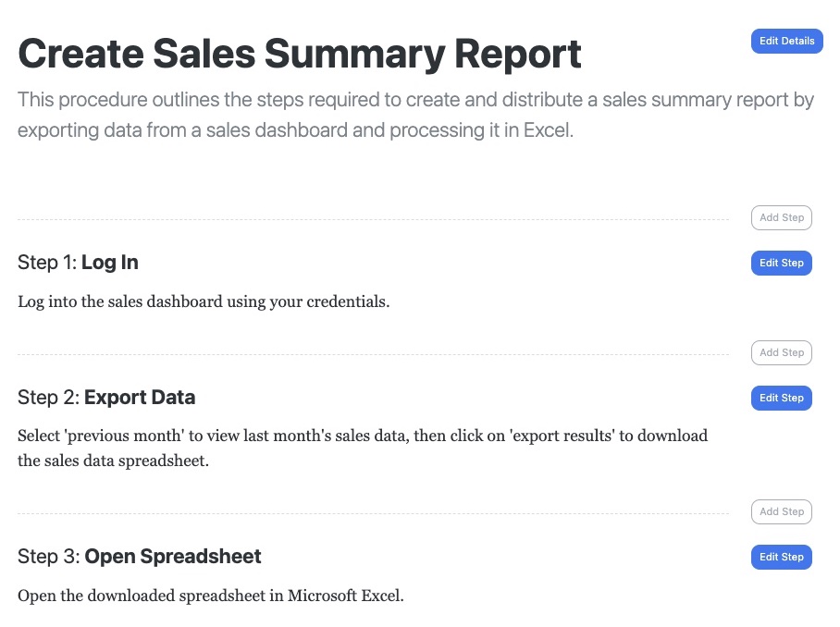Select the Step 3: Open Spreadsheet heading
This screenshot has height=627, width=840.
pyautogui.click(x=139, y=556)
